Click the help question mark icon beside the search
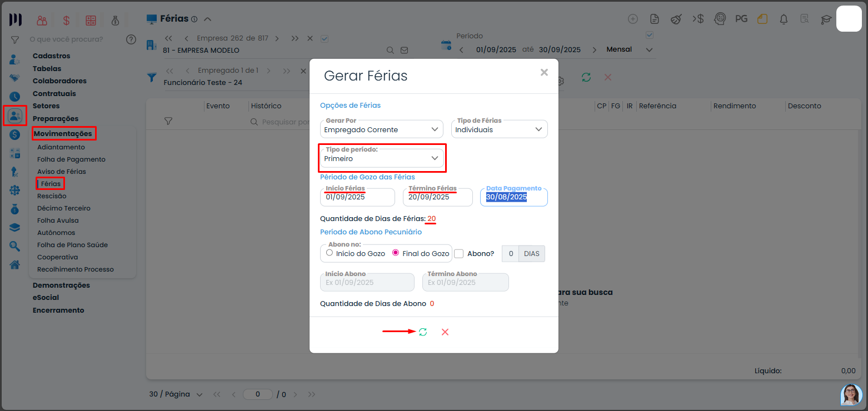The height and width of the screenshot is (411, 868). pyautogui.click(x=131, y=39)
